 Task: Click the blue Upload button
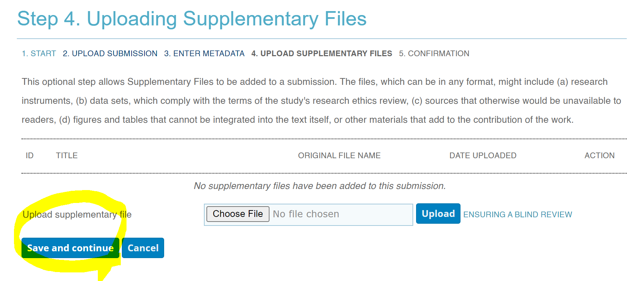(438, 214)
